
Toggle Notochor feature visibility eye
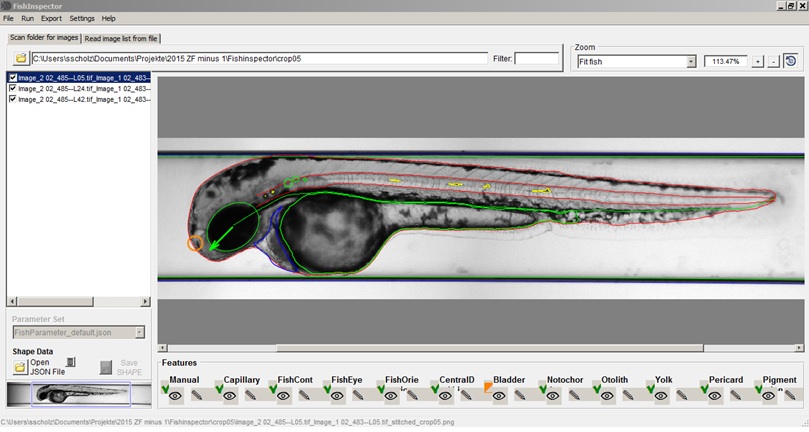553,396
